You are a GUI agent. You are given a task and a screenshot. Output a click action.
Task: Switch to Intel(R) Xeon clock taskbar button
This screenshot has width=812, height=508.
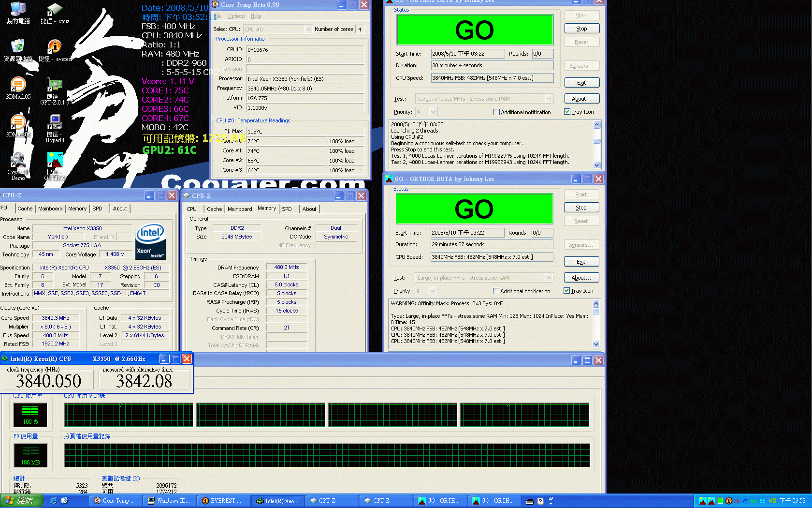[x=277, y=501]
